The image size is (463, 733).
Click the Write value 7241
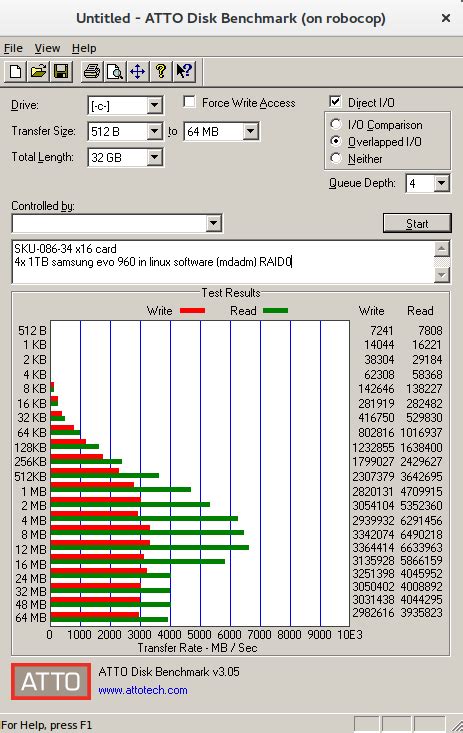pyautogui.click(x=382, y=331)
